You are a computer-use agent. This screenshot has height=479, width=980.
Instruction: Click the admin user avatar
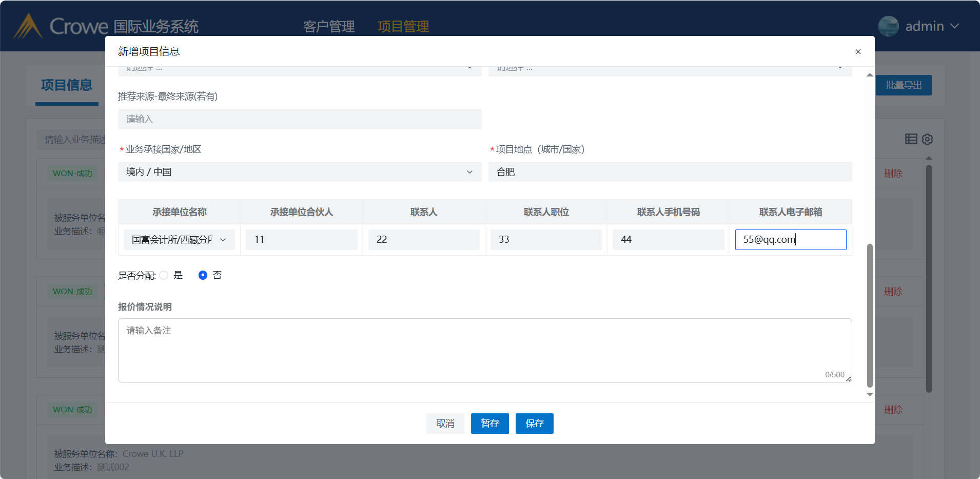coord(888,26)
